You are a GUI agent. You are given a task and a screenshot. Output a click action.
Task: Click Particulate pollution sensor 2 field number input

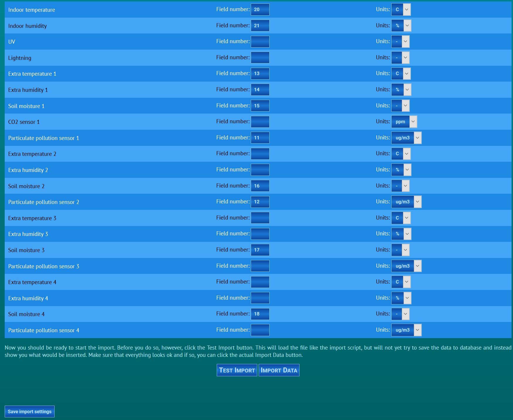tap(260, 202)
